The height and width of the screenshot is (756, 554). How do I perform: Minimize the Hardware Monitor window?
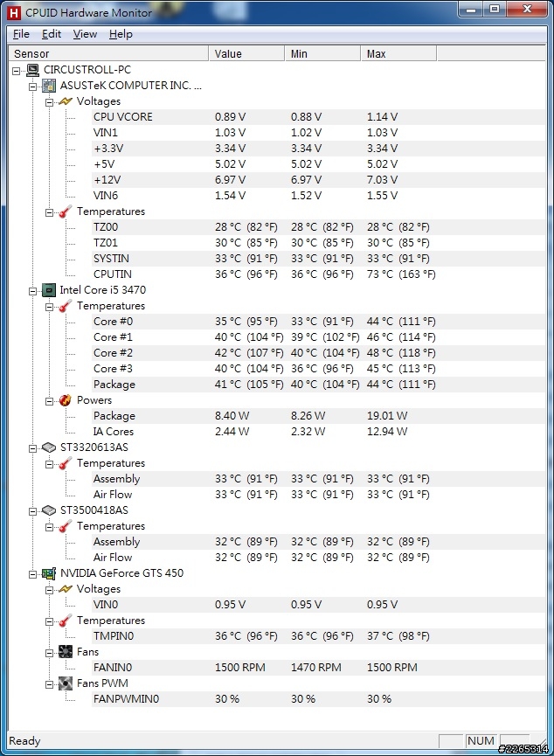471,9
